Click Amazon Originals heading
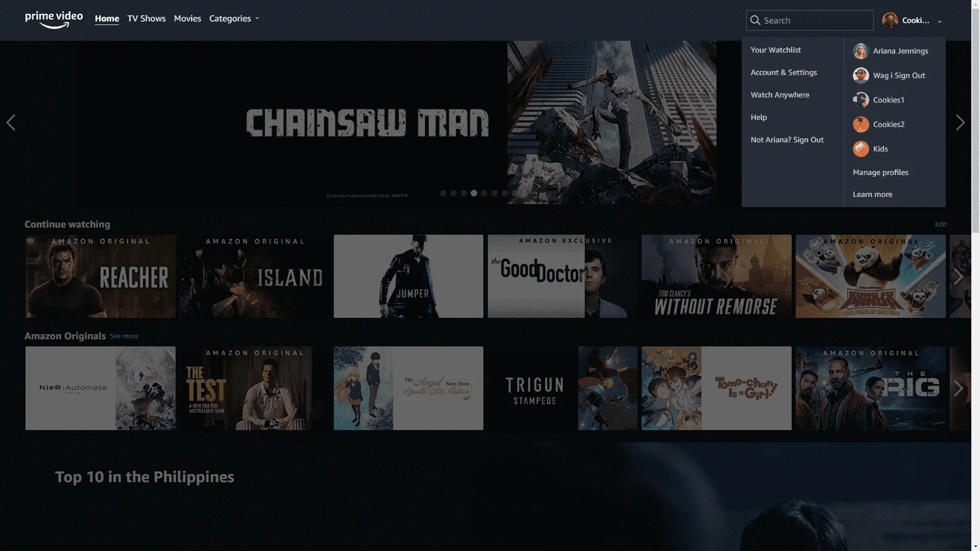 (x=65, y=336)
